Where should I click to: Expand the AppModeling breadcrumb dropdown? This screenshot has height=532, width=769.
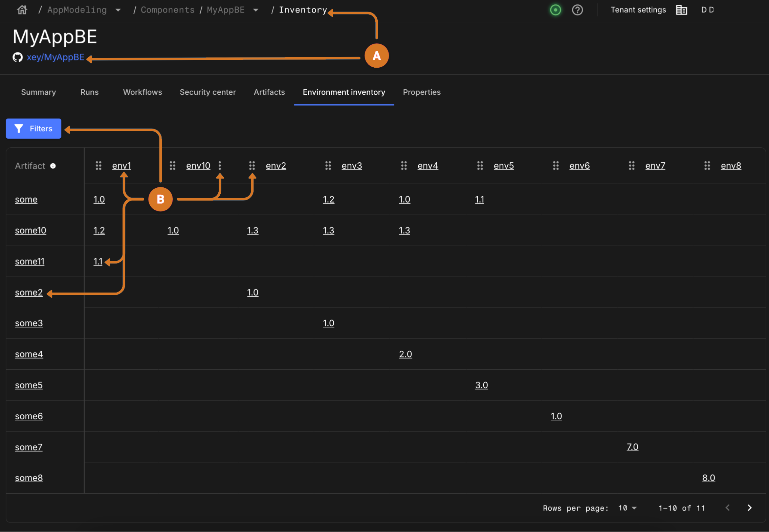[x=118, y=10]
